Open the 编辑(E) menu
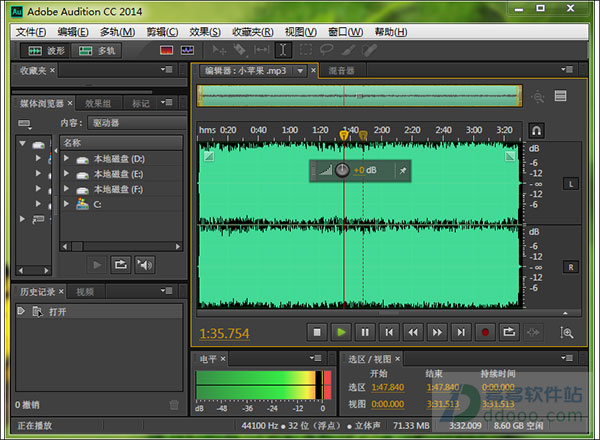 point(73,32)
